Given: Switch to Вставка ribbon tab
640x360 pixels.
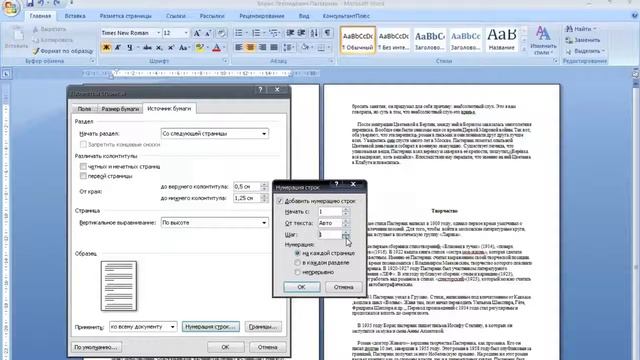Looking at the screenshot, I should [75, 16].
